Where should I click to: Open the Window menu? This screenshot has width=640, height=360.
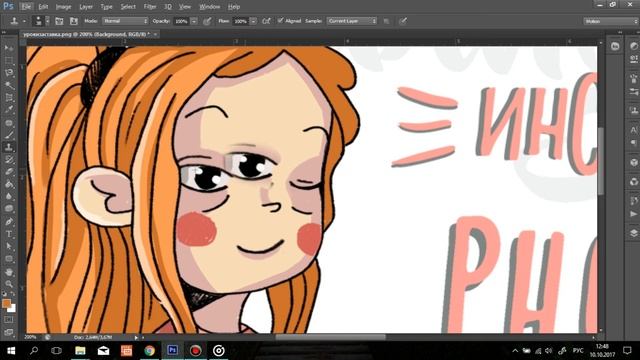[x=210, y=7]
